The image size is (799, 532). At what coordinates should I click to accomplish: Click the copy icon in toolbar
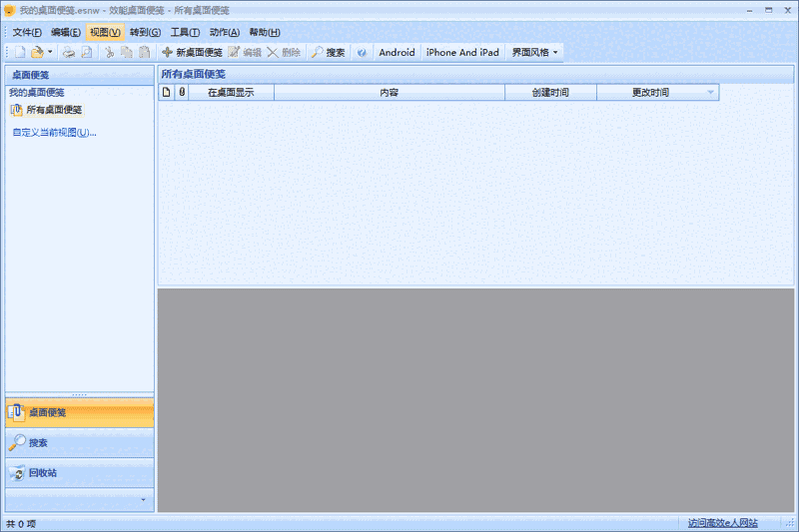[127, 52]
